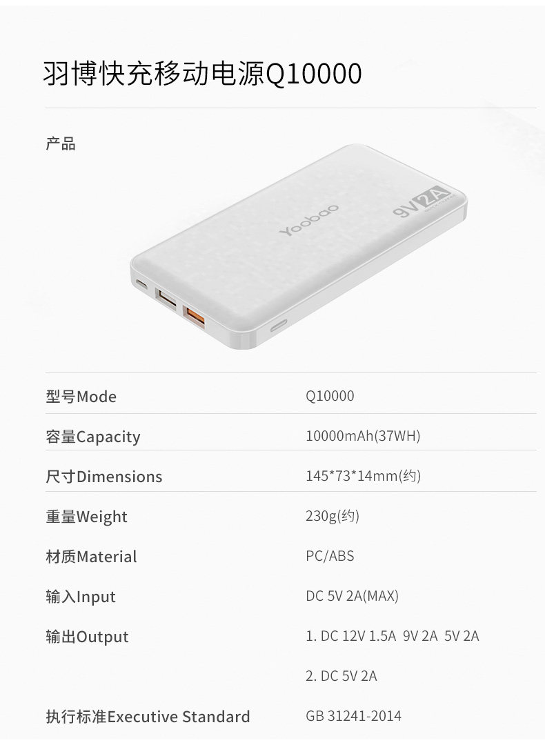Click the Q10000 model value
The width and height of the screenshot is (545, 756).
point(330,396)
